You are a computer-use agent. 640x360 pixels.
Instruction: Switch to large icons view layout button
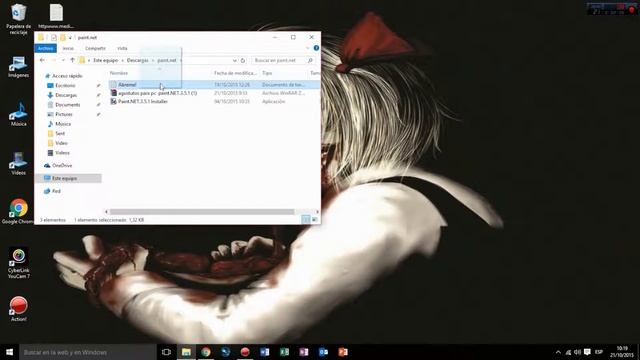[x=314, y=220]
